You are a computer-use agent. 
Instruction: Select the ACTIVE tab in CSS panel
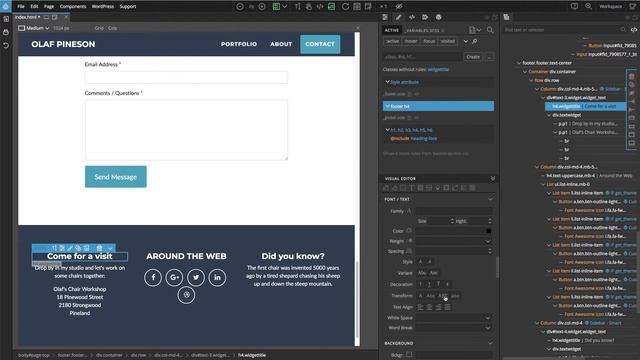(391, 30)
